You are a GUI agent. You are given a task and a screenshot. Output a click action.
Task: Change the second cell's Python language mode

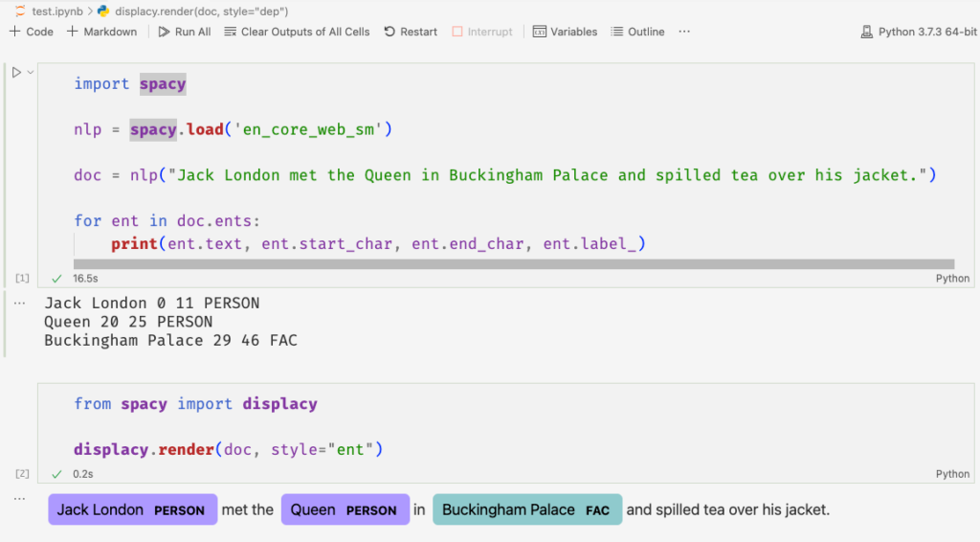[952, 474]
